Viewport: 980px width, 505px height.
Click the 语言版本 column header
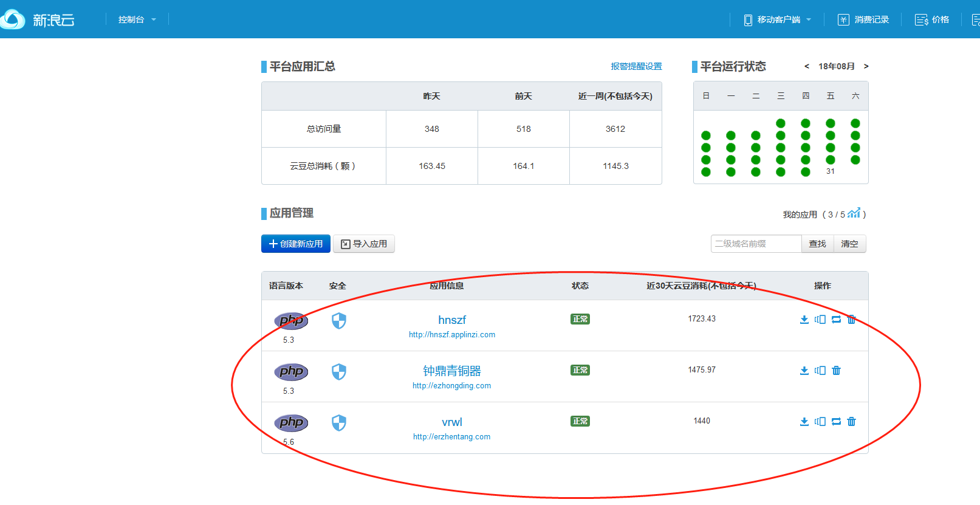tap(286, 286)
